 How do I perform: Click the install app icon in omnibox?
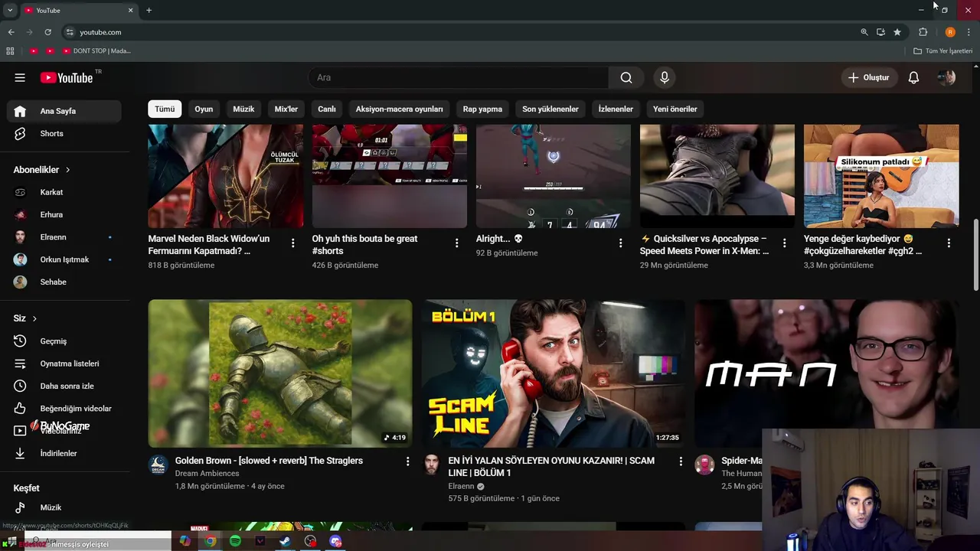(x=880, y=32)
